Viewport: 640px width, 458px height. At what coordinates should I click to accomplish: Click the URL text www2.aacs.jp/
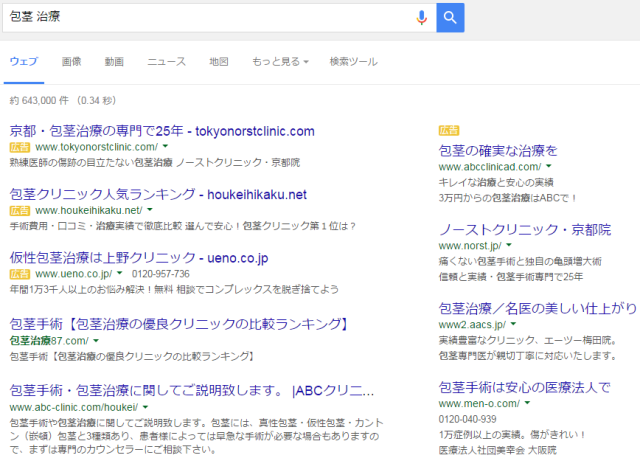click(472, 325)
